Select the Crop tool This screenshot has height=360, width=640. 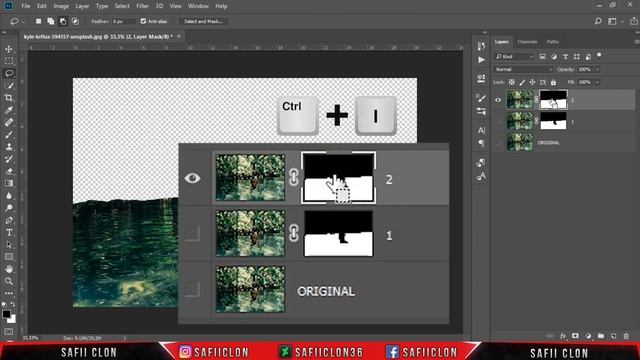[x=9, y=98]
